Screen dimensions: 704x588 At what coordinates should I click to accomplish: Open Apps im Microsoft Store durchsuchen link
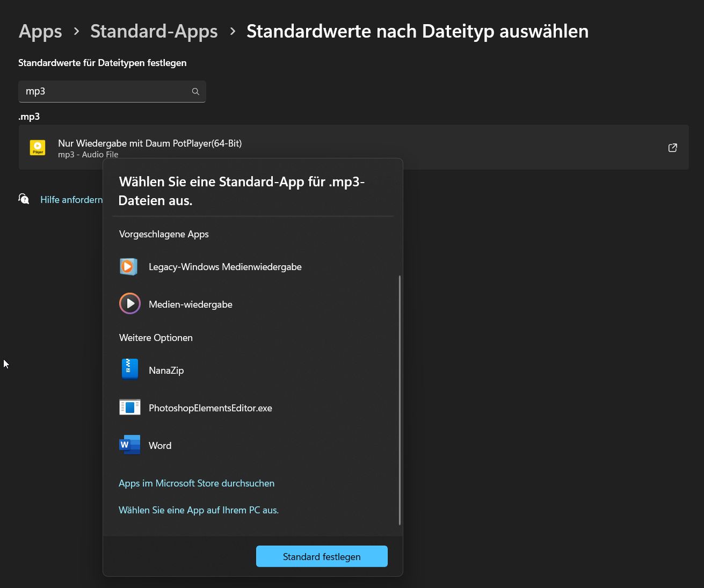(x=197, y=483)
